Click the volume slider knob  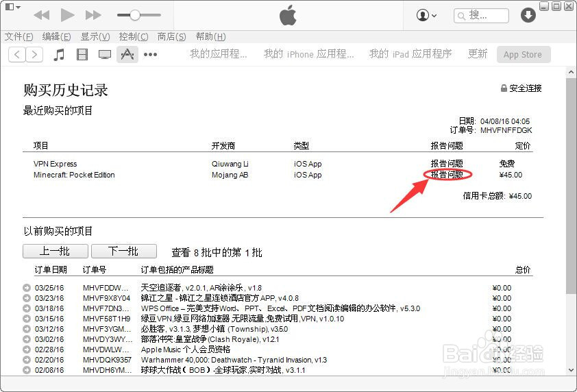[135, 15]
